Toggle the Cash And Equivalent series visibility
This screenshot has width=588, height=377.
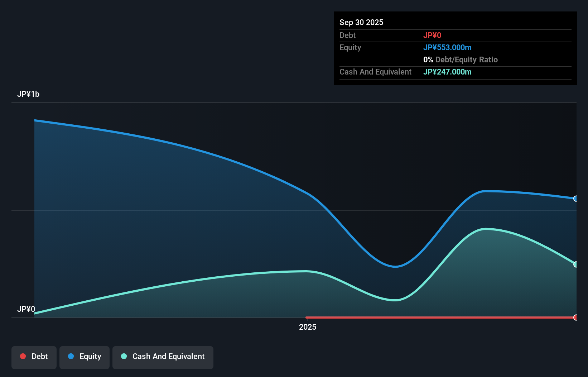pyautogui.click(x=163, y=357)
